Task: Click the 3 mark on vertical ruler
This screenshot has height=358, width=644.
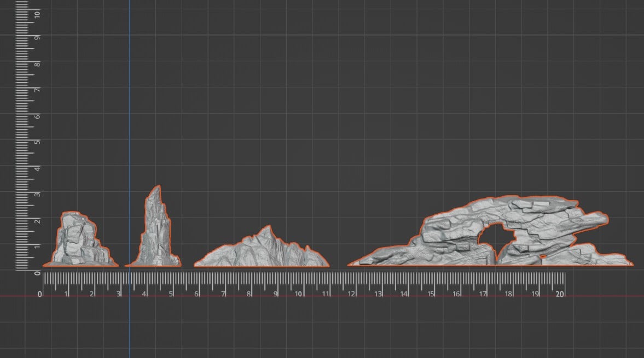Action: (x=37, y=194)
